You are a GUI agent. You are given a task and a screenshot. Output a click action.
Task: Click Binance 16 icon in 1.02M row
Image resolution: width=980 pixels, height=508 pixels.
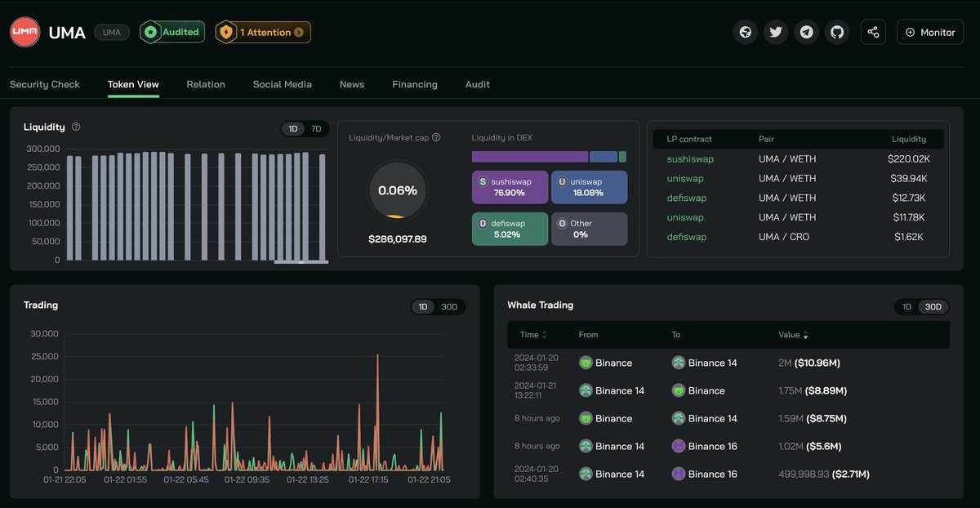679,446
